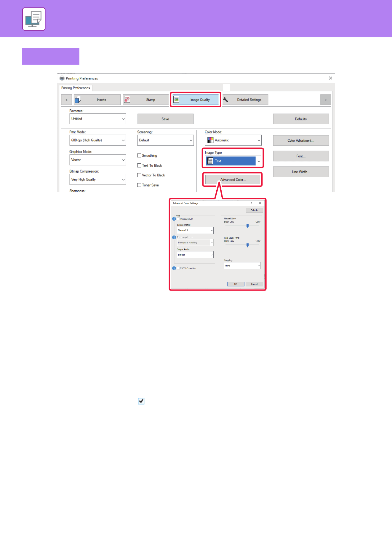Click the Stamp tab icon

(x=127, y=100)
